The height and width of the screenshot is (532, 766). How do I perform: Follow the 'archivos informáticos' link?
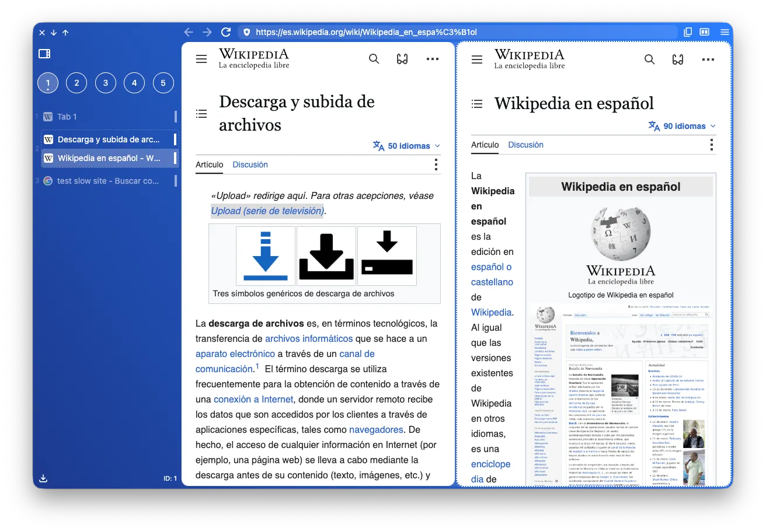point(309,338)
